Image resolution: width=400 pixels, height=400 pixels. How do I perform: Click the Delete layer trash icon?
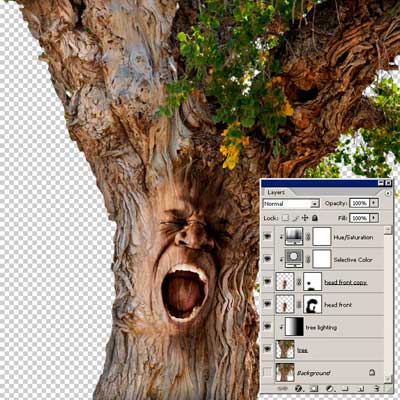coord(377,389)
